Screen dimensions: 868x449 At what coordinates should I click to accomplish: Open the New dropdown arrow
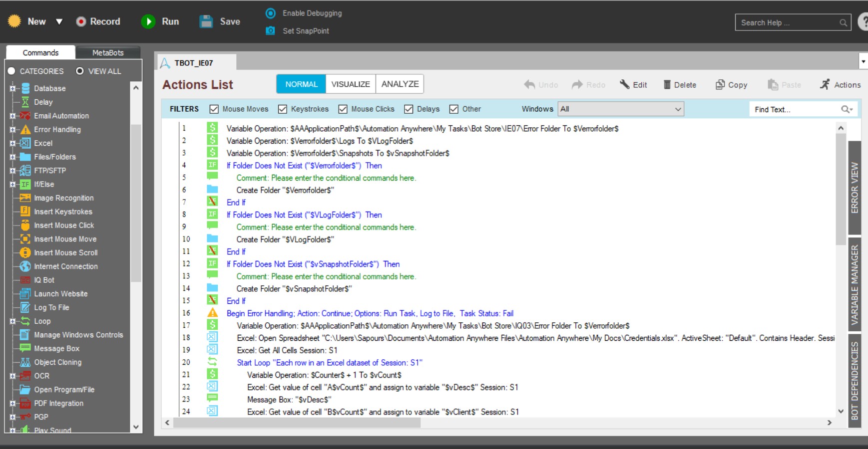click(59, 21)
